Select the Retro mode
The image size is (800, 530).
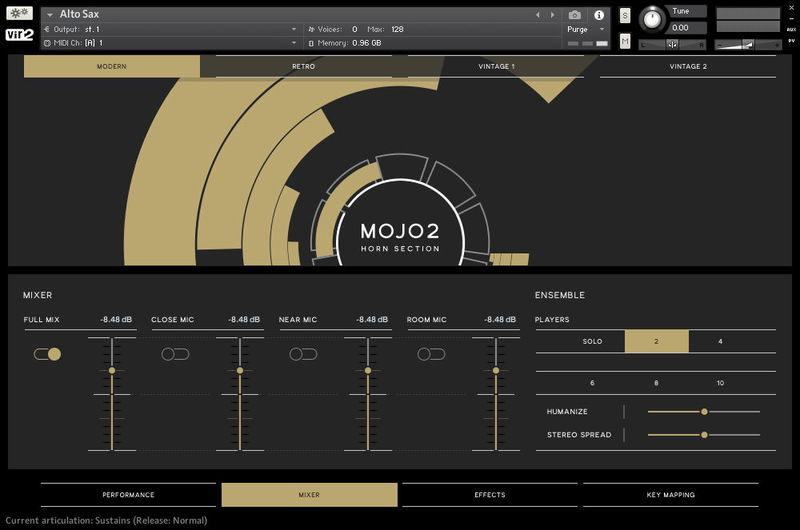click(x=303, y=67)
